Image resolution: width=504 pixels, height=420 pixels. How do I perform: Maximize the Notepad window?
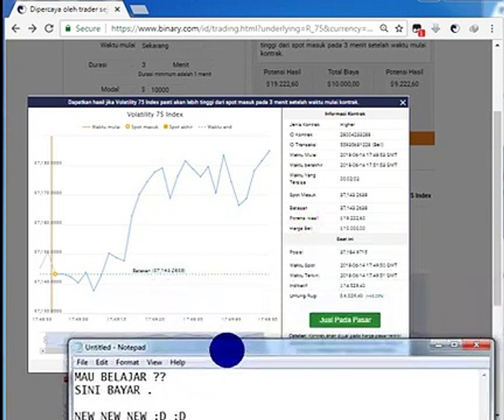(454, 345)
